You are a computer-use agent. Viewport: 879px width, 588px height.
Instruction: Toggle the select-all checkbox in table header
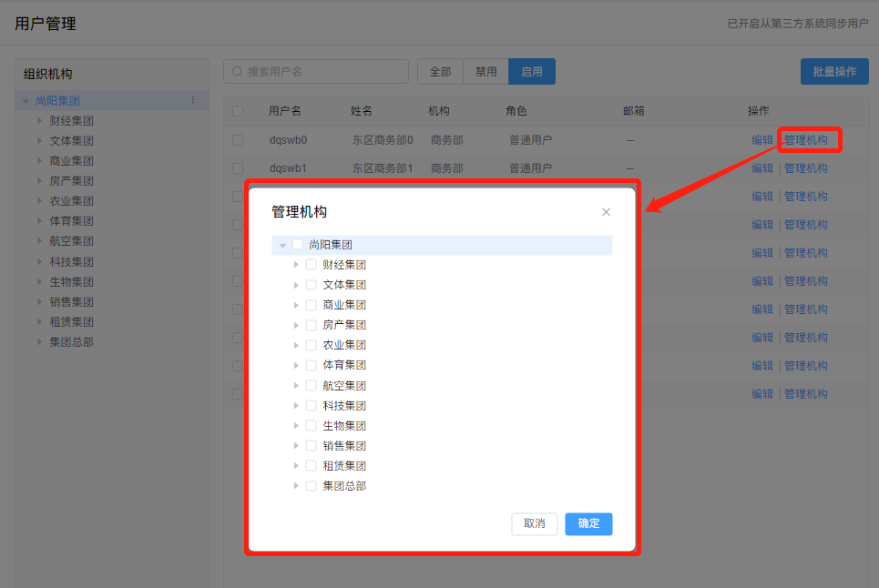tap(238, 111)
